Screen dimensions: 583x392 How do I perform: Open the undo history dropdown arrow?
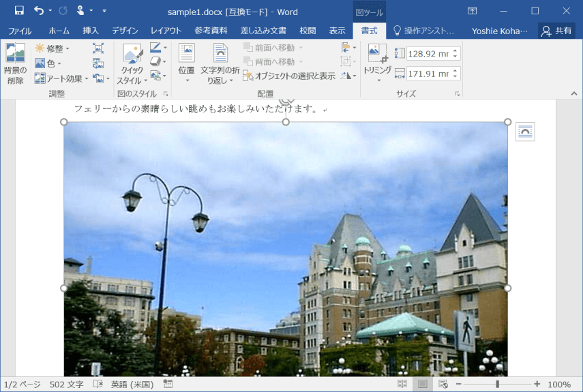pyautogui.click(x=50, y=10)
